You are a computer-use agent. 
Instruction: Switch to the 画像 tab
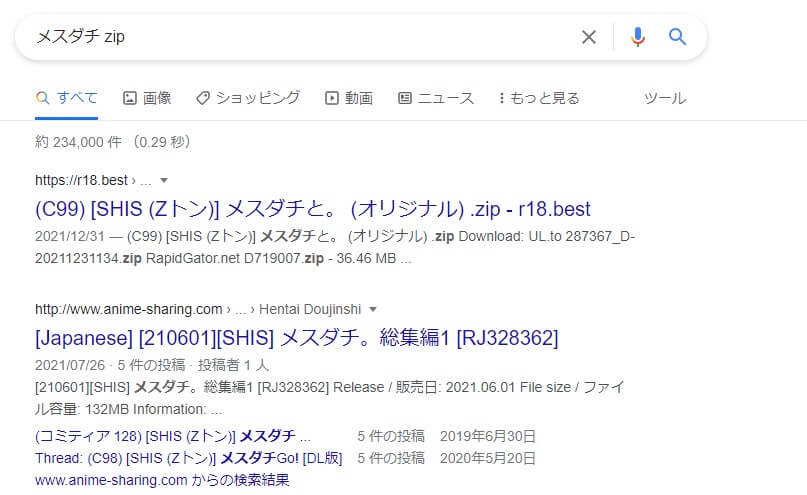click(x=147, y=98)
